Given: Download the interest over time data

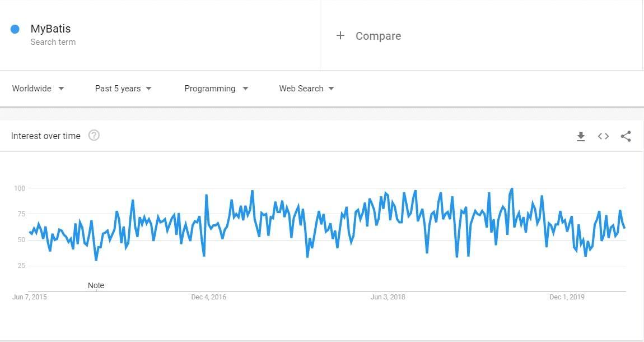Looking at the screenshot, I should (581, 136).
